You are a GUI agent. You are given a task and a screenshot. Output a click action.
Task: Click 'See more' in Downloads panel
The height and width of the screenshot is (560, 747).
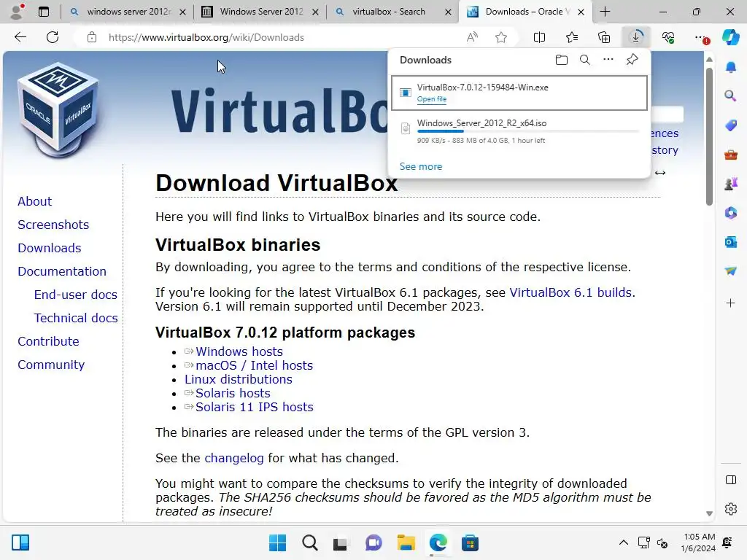pos(421,167)
